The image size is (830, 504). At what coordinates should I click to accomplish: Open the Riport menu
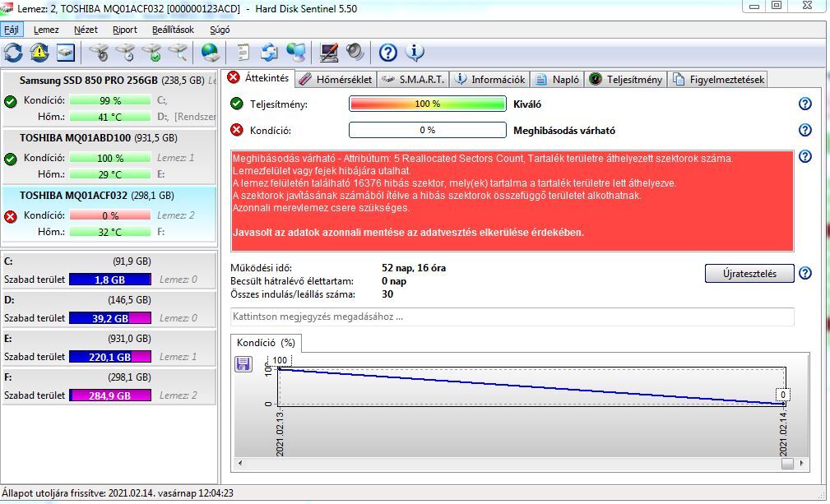point(125,30)
